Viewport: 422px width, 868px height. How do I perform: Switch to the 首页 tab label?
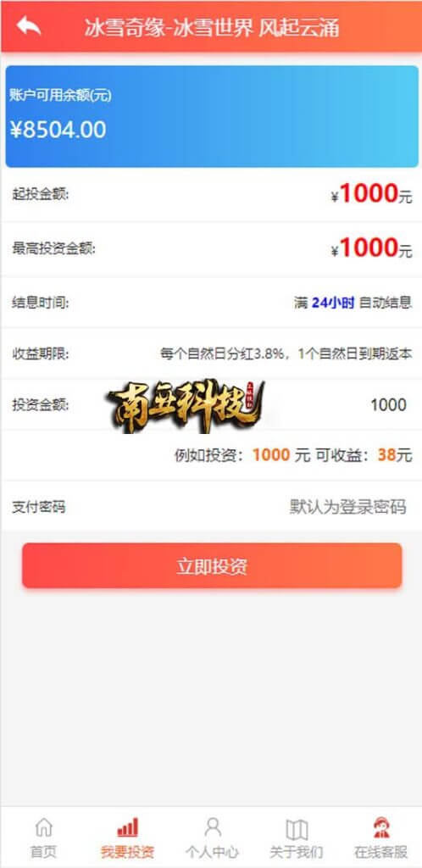[x=43, y=851]
